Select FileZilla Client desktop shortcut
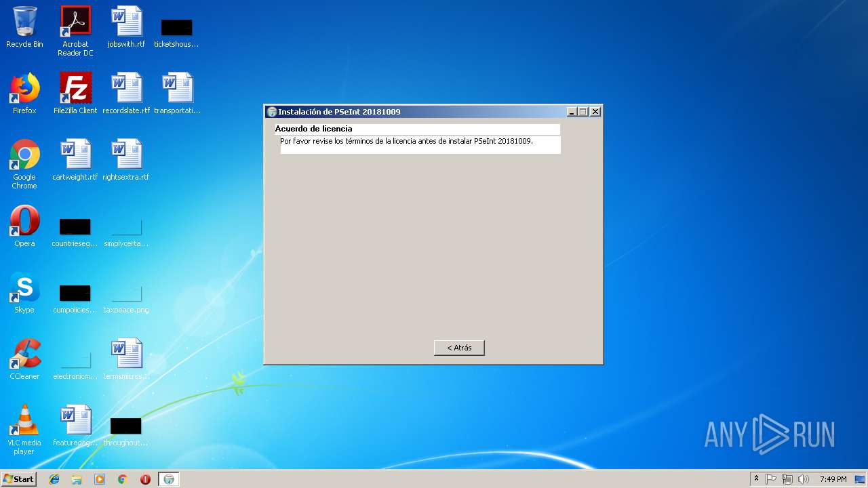Screen dimensions: 868x488 point(75,94)
